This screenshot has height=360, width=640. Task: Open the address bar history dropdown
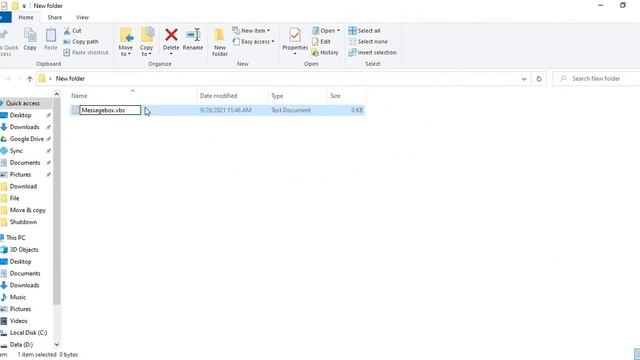point(524,79)
